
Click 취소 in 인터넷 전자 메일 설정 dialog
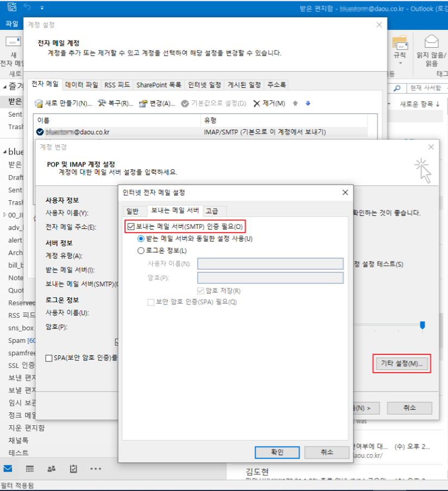[x=327, y=452]
